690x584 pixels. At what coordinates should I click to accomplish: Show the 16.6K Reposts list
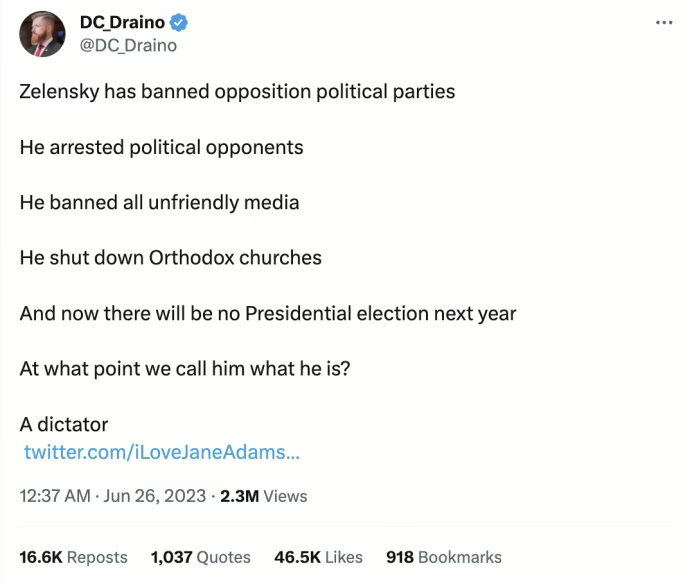73,557
